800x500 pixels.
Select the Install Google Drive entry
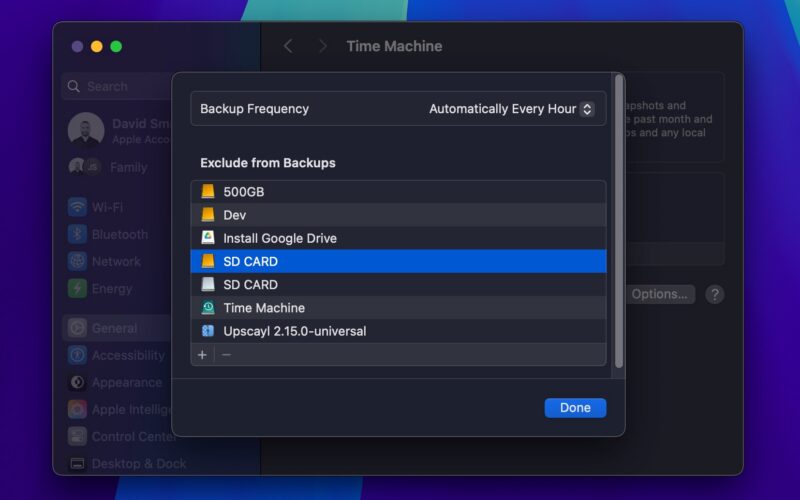[x=398, y=238]
